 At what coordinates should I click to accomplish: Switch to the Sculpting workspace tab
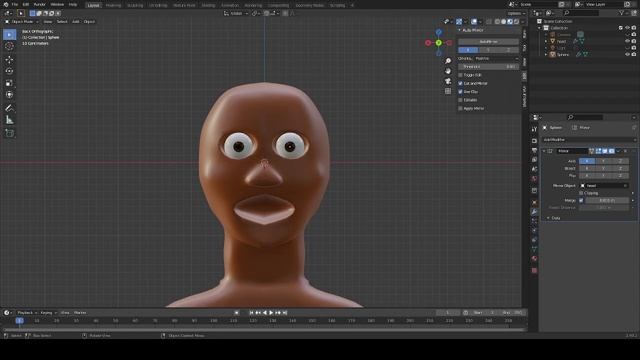pos(135,5)
